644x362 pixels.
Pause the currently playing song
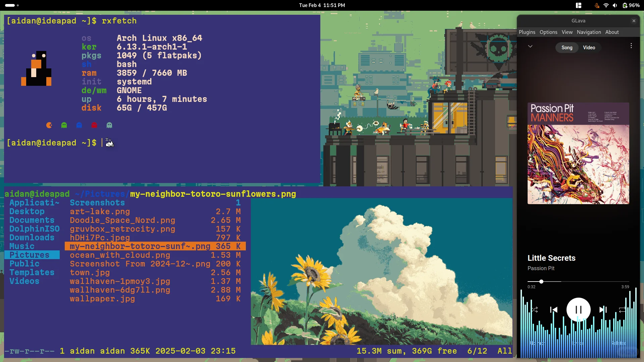coord(579,309)
